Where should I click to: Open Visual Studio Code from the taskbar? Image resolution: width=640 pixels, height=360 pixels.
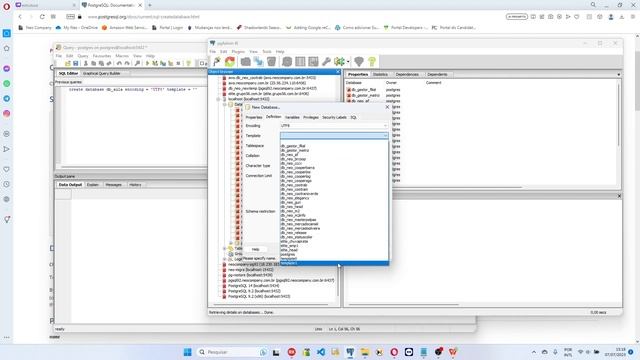click(x=321, y=352)
